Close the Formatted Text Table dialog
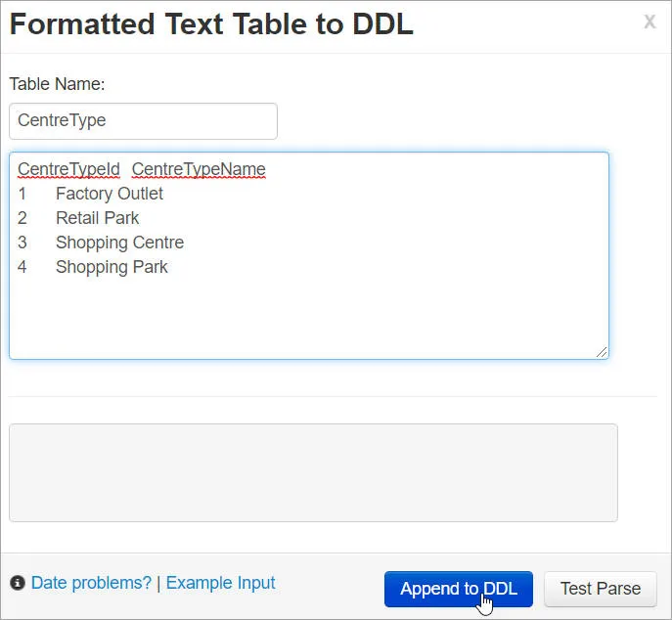Screen dimensions: 672x620 point(650,22)
